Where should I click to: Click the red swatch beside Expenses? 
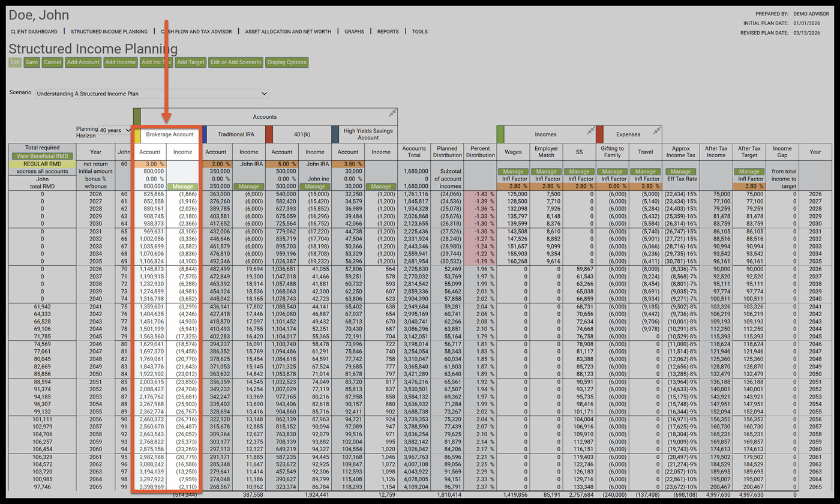click(x=600, y=134)
